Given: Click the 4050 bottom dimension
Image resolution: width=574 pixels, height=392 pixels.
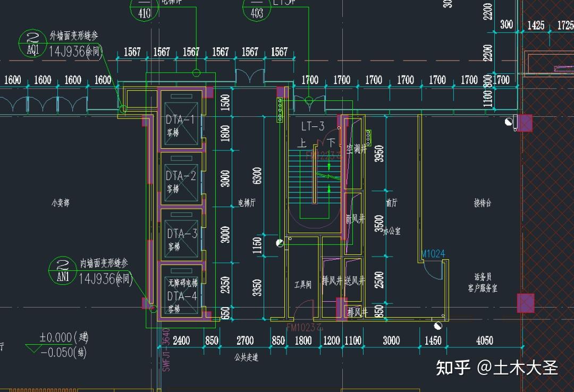Looking at the screenshot, I should pyautogui.click(x=485, y=341).
